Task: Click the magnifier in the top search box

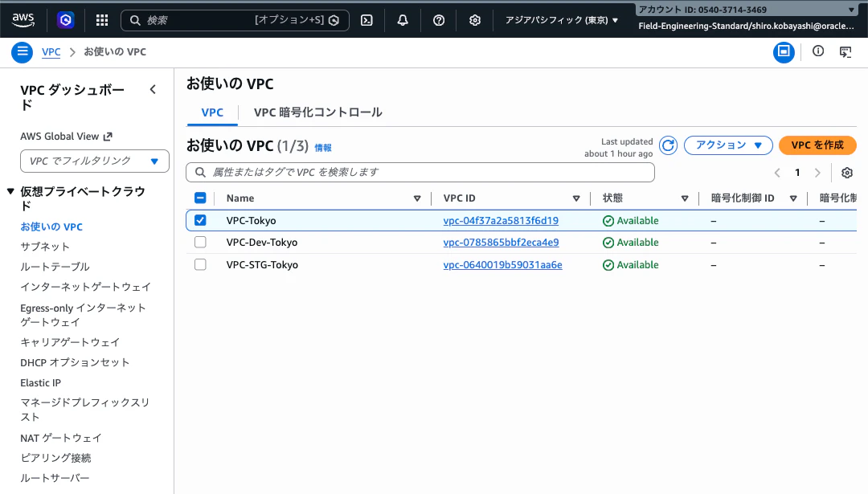Action: [x=134, y=20]
